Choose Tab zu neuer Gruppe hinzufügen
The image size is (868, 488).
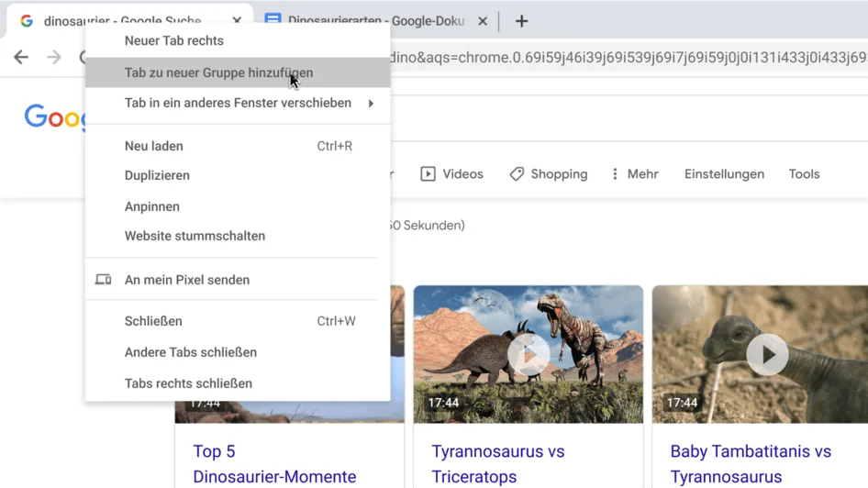(x=238, y=72)
